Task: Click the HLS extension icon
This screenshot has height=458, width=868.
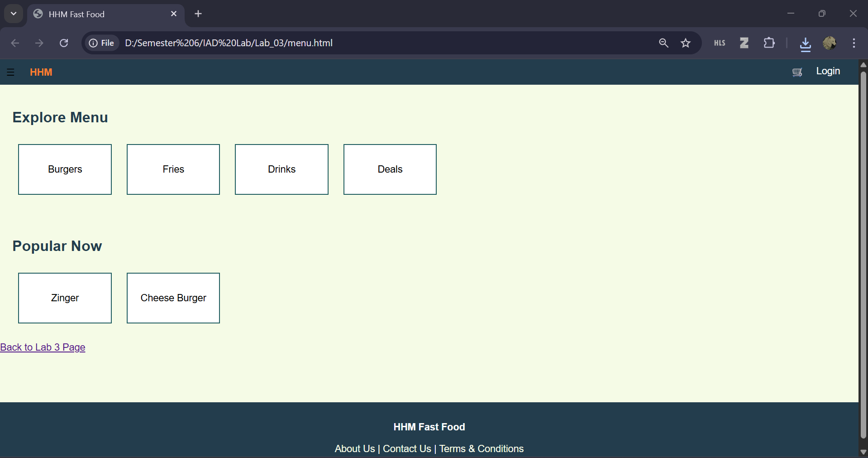Action: pyautogui.click(x=720, y=43)
